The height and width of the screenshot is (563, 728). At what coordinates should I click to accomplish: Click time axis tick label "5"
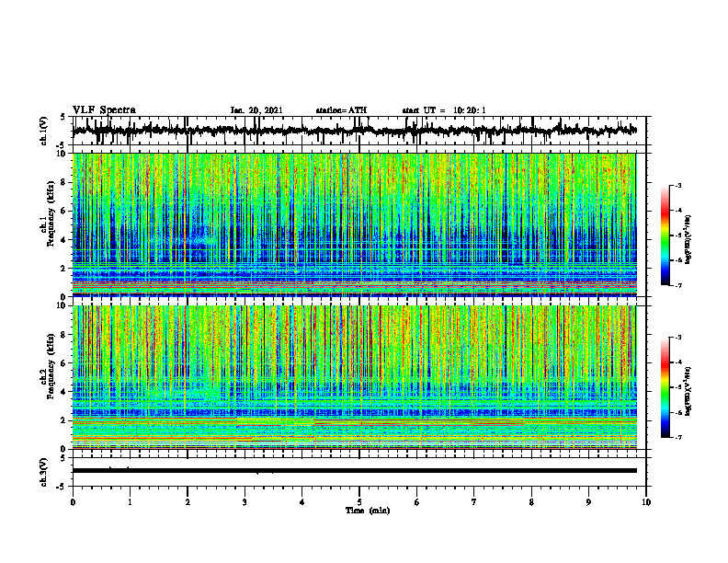tap(359, 502)
